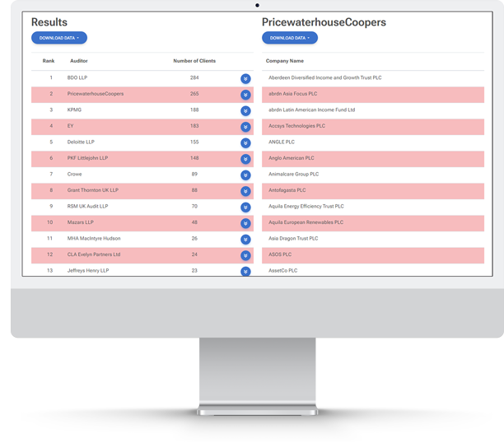Select Grant Thornton UK LLP name

pyautogui.click(x=93, y=190)
